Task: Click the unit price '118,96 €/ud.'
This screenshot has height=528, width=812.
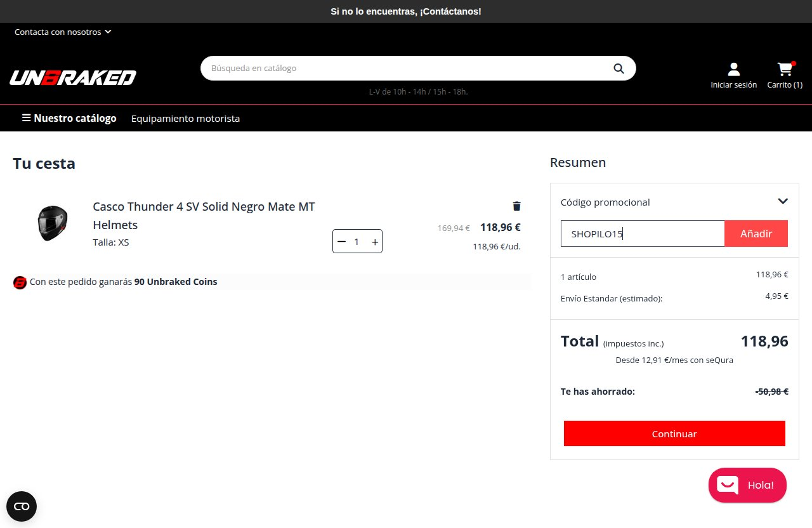Action: coord(497,247)
